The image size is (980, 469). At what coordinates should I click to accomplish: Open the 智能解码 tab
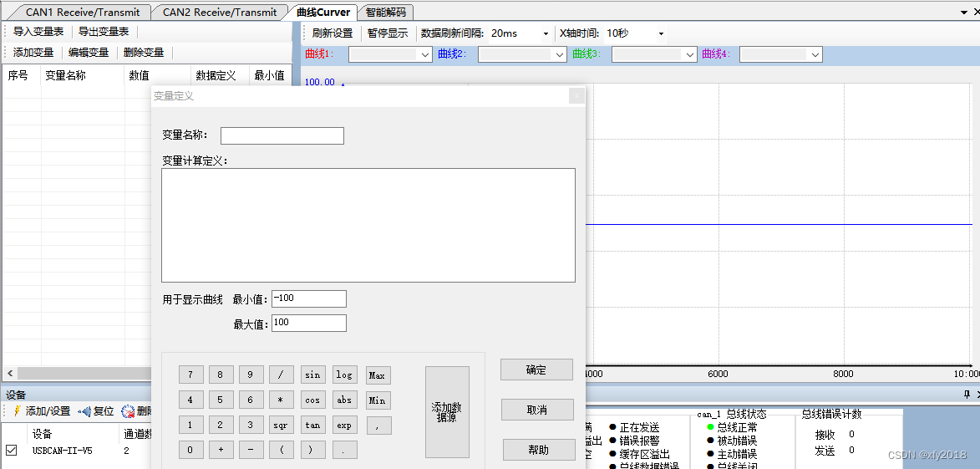(386, 12)
